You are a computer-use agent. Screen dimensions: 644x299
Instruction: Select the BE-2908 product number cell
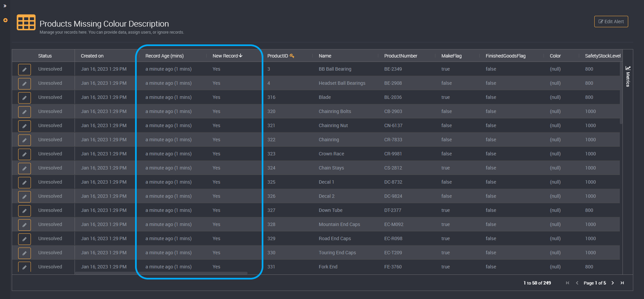tap(393, 83)
